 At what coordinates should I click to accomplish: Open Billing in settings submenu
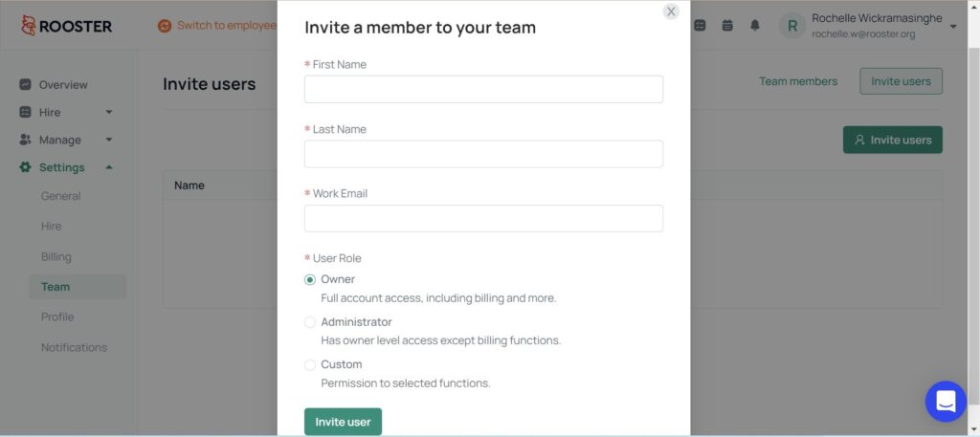pos(56,256)
